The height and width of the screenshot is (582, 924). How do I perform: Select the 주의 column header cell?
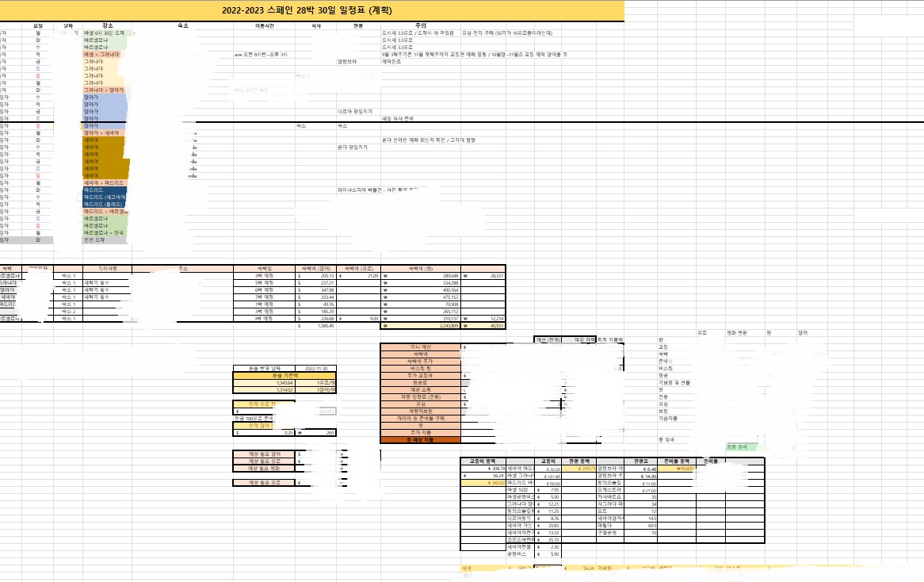click(x=420, y=26)
